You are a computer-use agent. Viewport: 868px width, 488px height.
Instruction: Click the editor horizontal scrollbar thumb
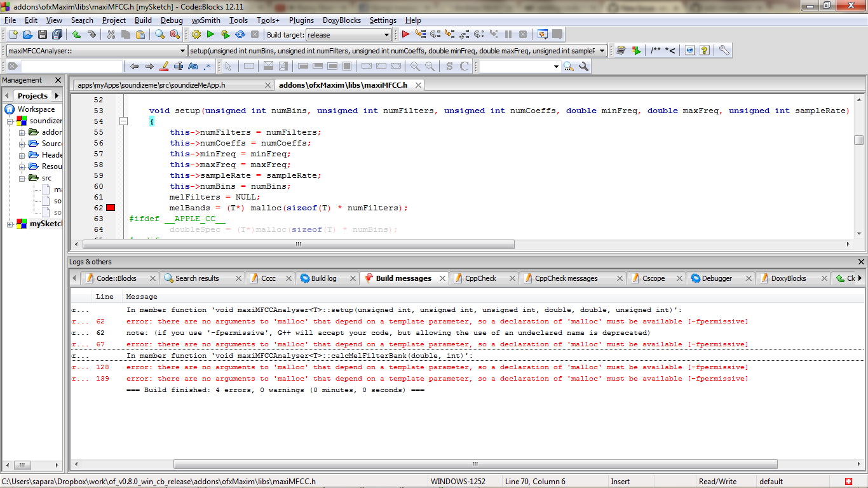click(299, 244)
